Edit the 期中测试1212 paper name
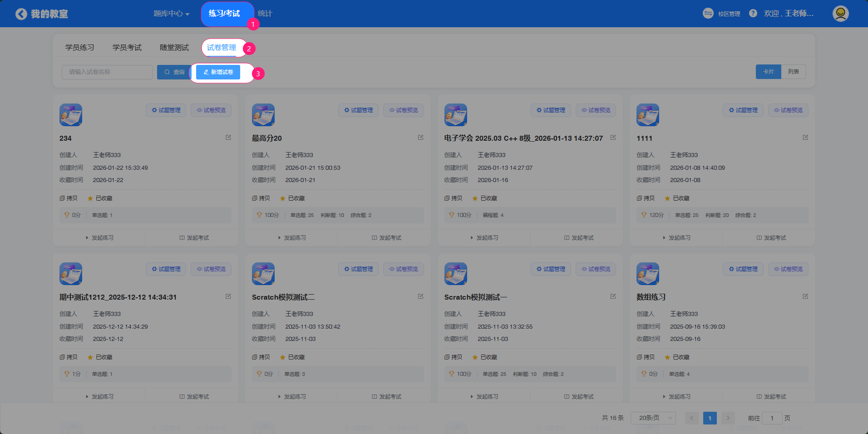 click(x=228, y=296)
